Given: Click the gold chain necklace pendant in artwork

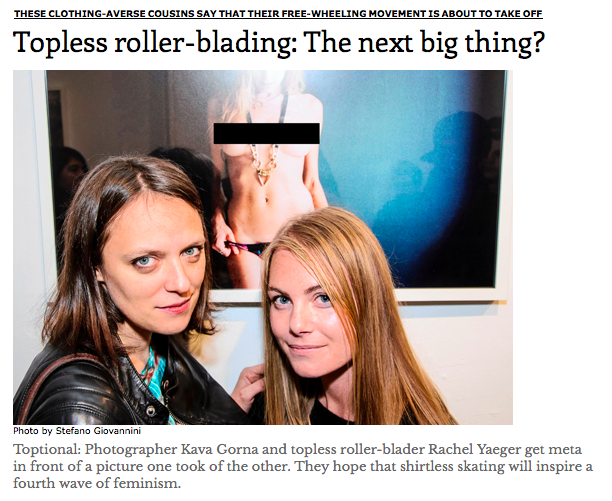Looking at the screenshot, I should tap(265, 174).
